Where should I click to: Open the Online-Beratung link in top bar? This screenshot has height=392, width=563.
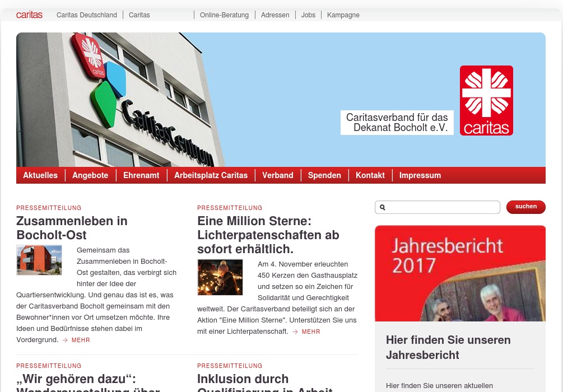pos(224,15)
